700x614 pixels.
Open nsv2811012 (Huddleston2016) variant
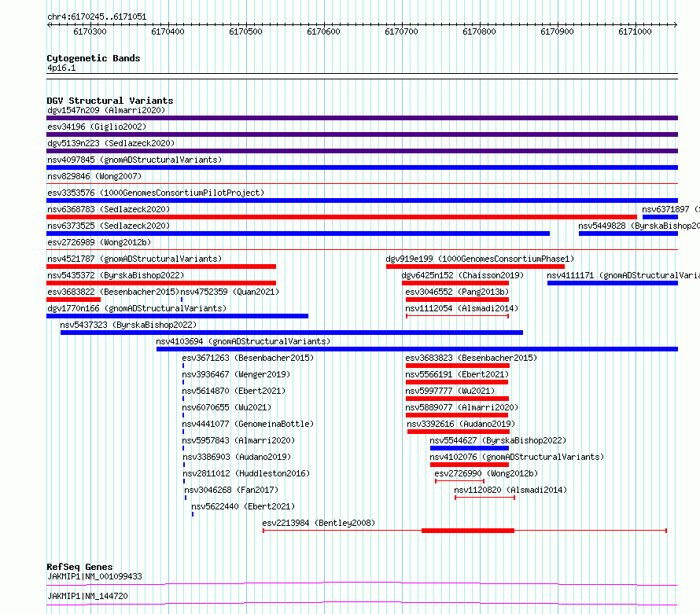(x=246, y=473)
